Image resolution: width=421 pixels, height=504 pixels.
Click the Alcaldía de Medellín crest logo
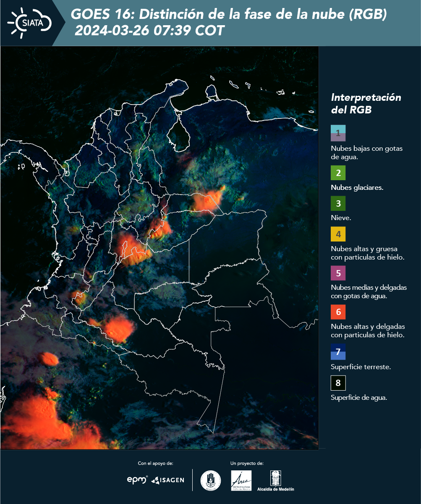point(275,480)
